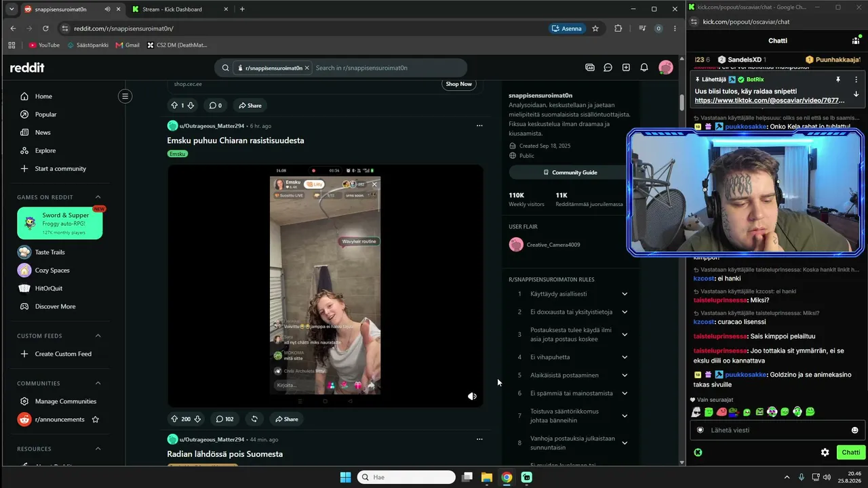Collapse the Reddit sidebar menu button
The image size is (868, 488).
coord(125,96)
